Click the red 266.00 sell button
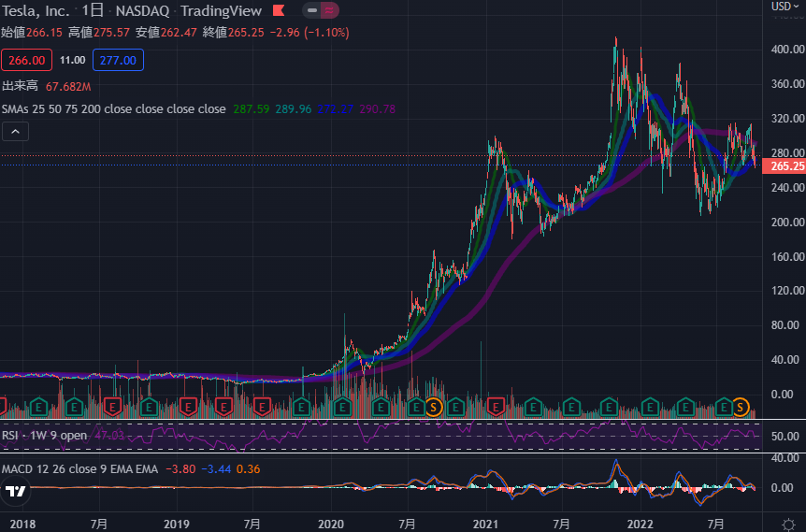Screen dimensions: 806x532 [27, 60]
